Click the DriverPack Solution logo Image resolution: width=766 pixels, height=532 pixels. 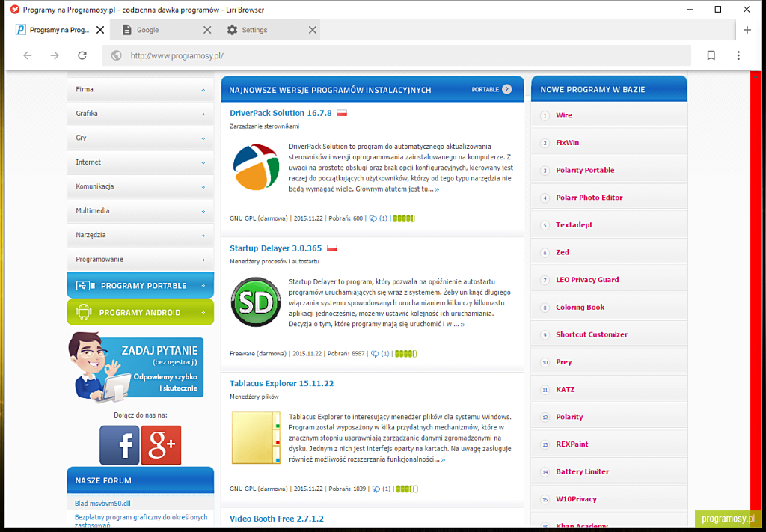pos(256,167)
